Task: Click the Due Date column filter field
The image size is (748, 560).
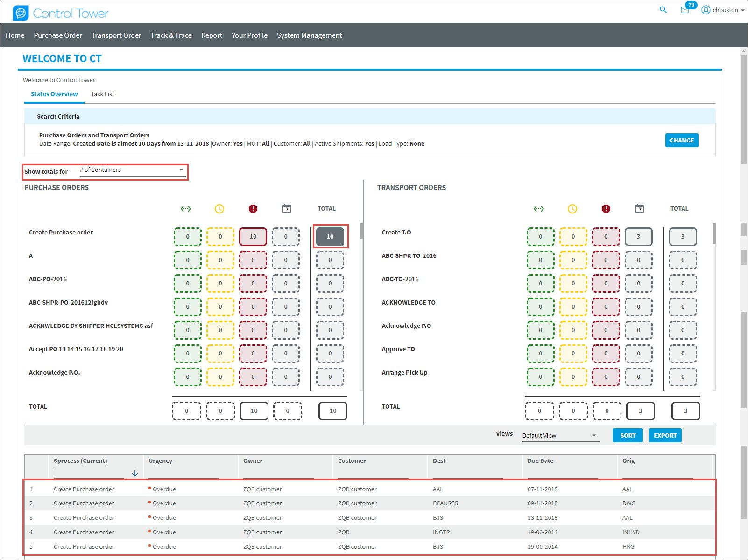Action: pyautogui.click(x=563, y=473)
